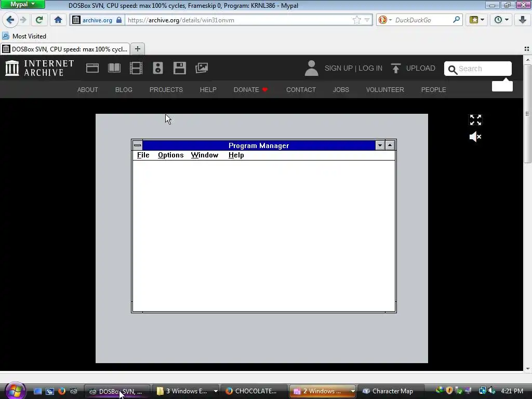The height and width of the screenshot is (399, 532).
Task: Bookmark this page with the star icon
Action: click(356, 20)
